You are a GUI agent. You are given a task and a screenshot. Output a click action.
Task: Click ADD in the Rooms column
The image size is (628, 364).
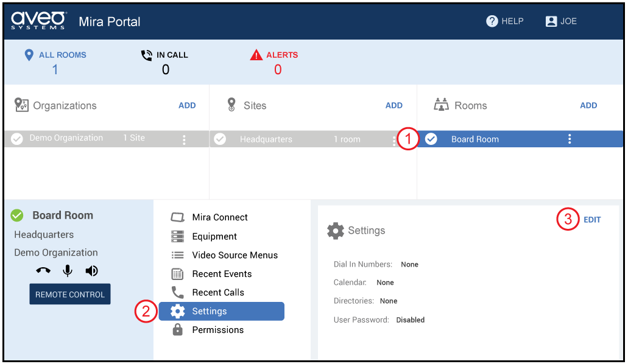coord(588,105)
